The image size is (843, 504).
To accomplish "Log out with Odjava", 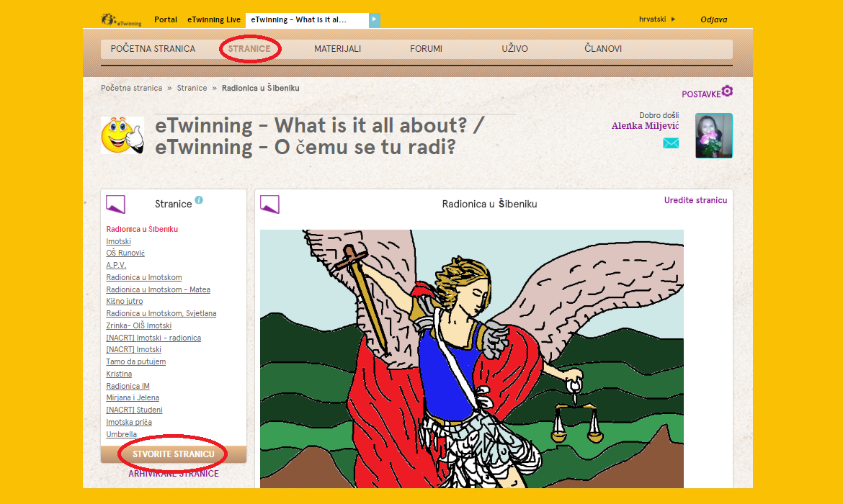I will [x=713, y=19].
